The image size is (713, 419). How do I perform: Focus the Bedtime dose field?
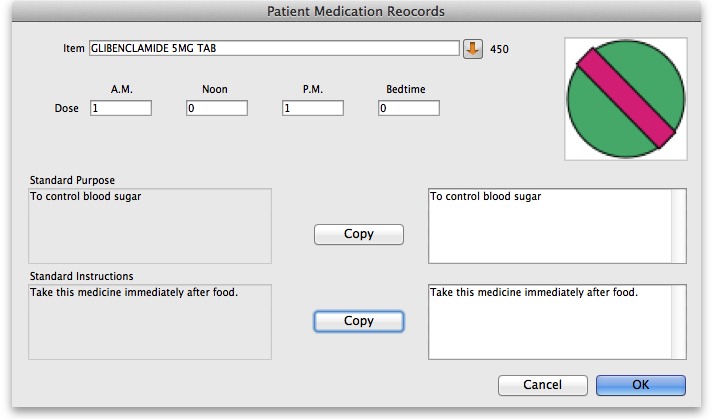tap(408, 108)
